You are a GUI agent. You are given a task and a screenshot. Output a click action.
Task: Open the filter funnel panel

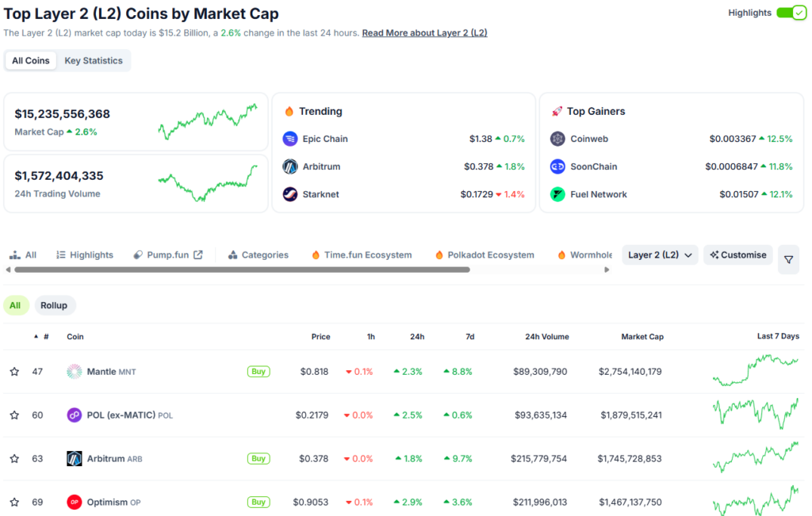click(x=788, y=259)
